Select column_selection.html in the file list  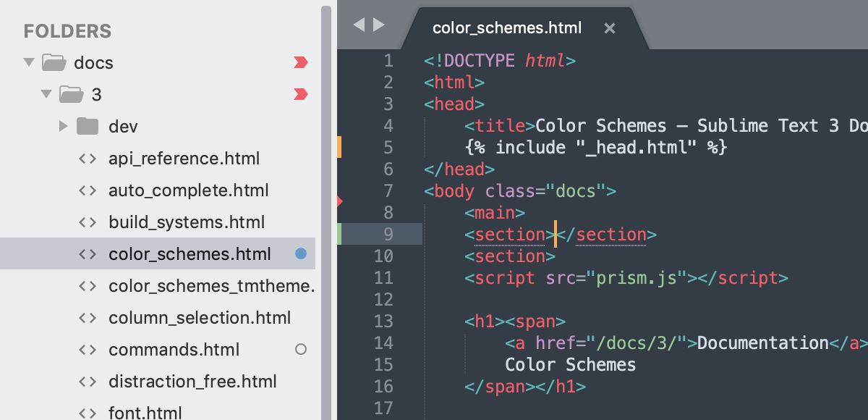coord(199,317)
